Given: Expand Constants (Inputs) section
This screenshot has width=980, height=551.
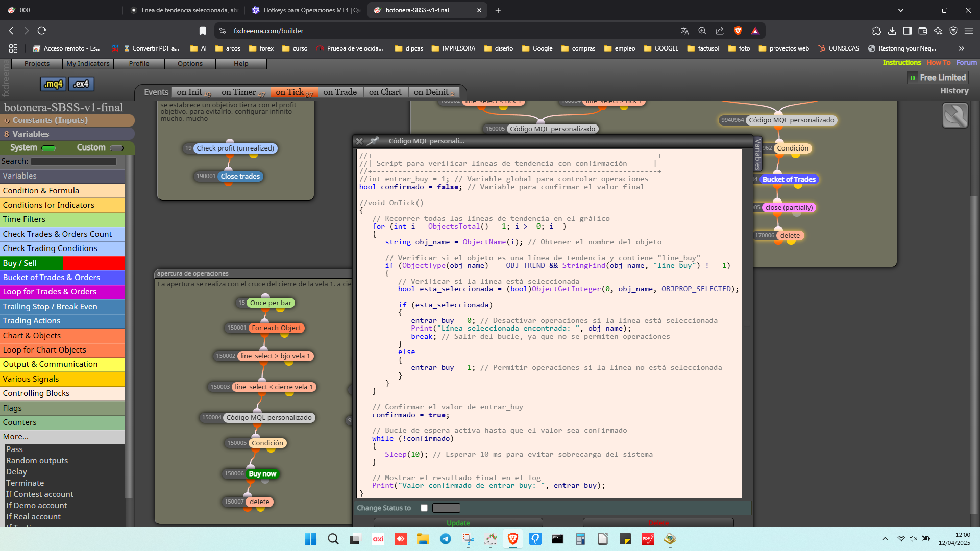Looking at the screenshot, I should (67, 120).
